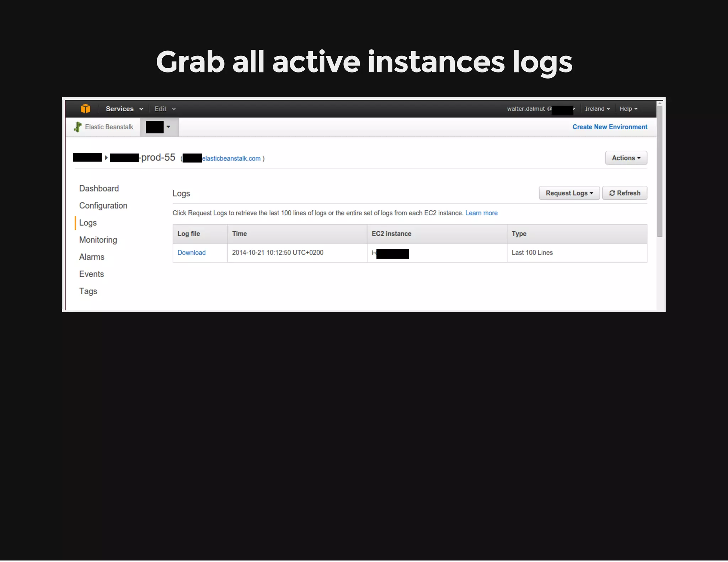Open Monitoring in the sidebar

click(x=98, y=240)
